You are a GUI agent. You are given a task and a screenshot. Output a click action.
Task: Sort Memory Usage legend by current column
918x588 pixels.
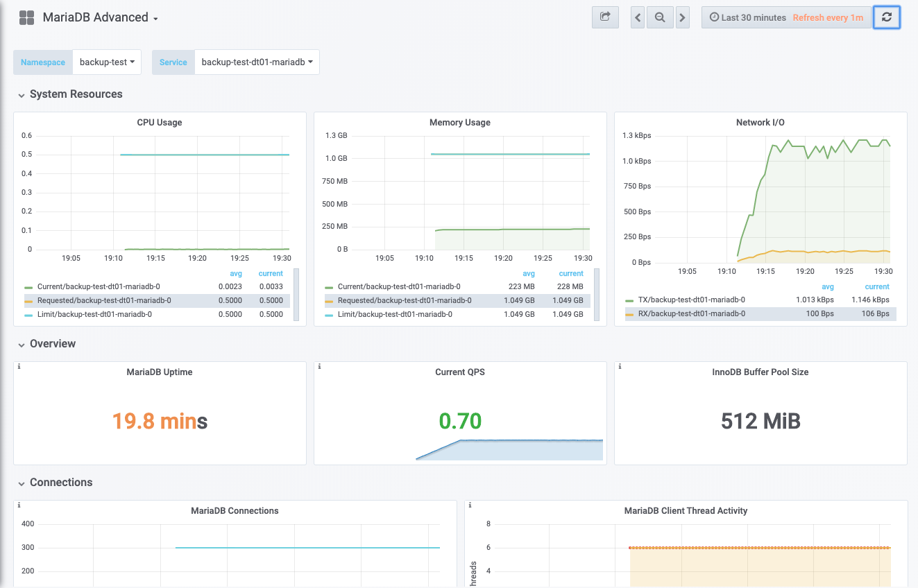click(571, 273)
